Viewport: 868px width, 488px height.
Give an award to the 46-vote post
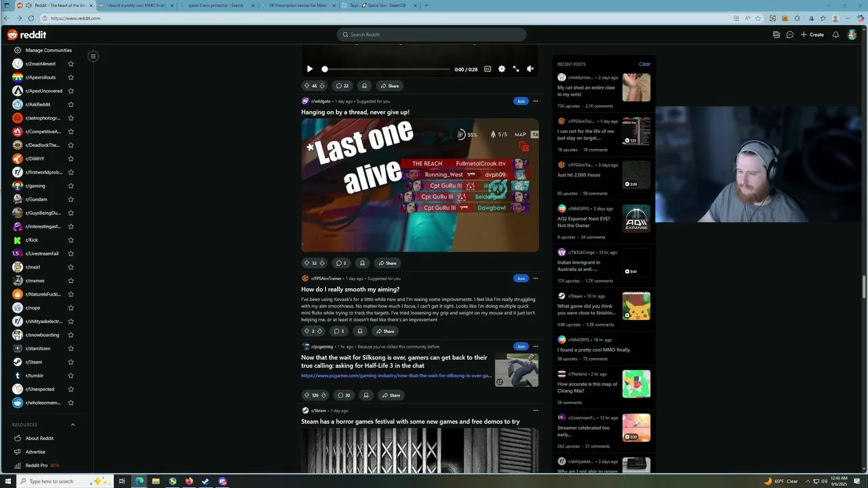(364, 86)
